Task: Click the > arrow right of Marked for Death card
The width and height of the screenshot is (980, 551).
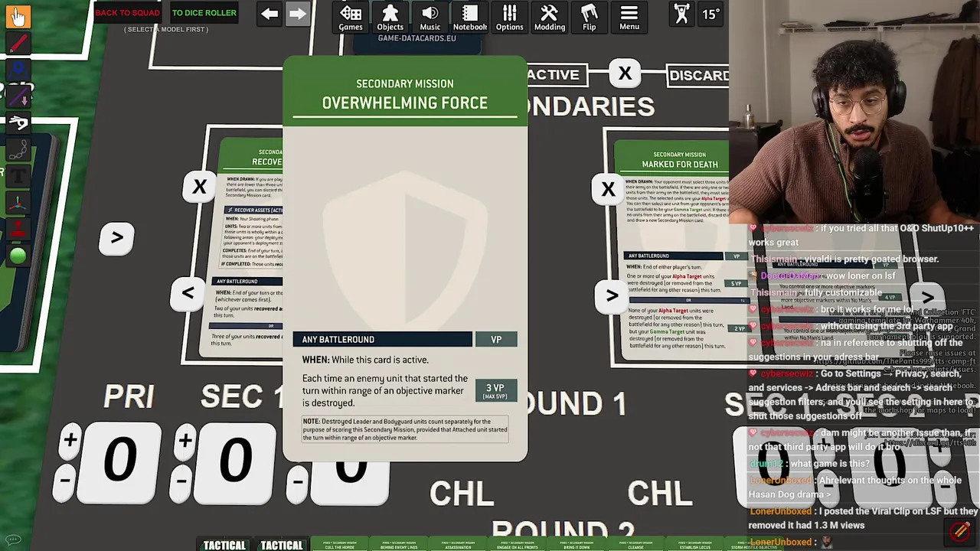Action: click(x=927, y=297)
